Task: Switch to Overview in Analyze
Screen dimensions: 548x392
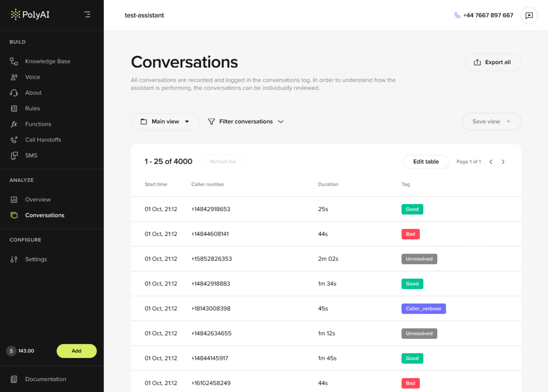Action: [x=38, y=200]
